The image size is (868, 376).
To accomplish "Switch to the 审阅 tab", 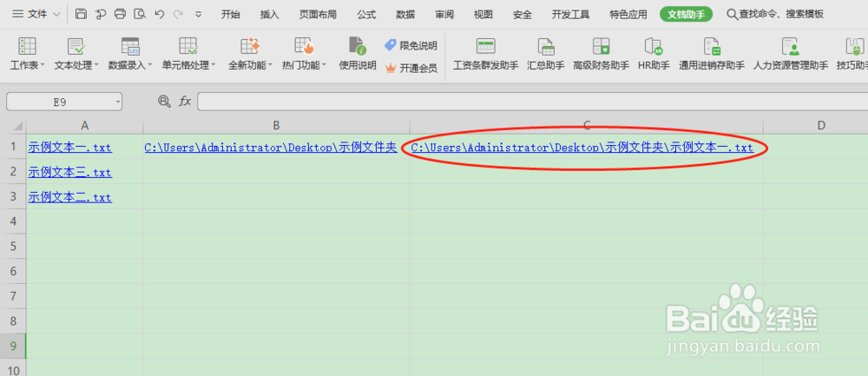I will (x=444, y=15).
